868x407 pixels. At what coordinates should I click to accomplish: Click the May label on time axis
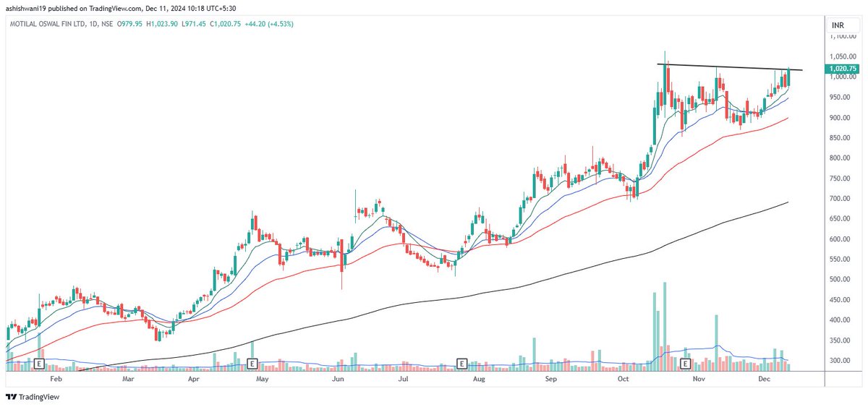click(263, 377)
